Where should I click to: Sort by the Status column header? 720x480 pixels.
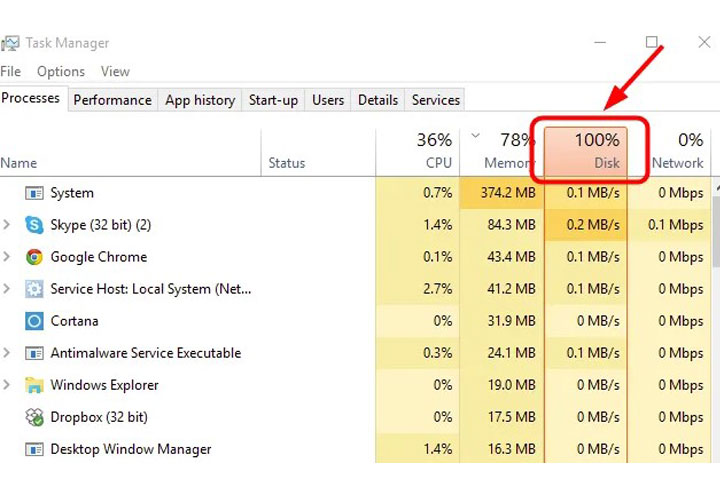[x=318, y=152]
